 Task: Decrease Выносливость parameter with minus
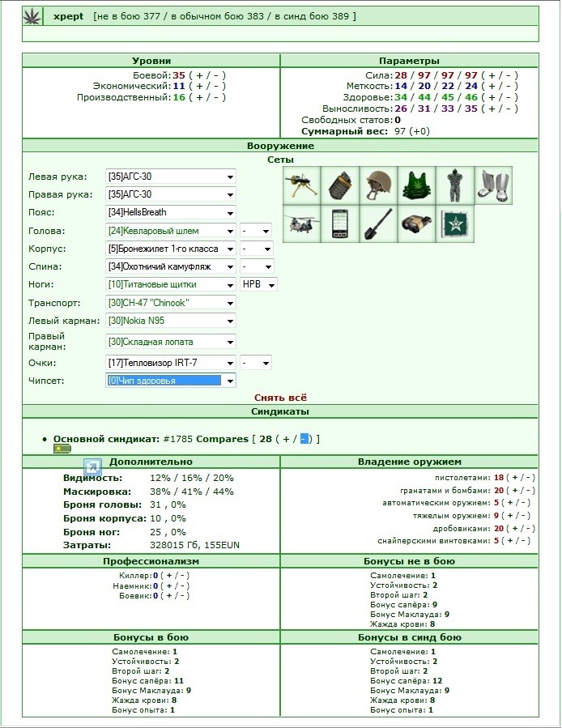(x=509, y=109)
